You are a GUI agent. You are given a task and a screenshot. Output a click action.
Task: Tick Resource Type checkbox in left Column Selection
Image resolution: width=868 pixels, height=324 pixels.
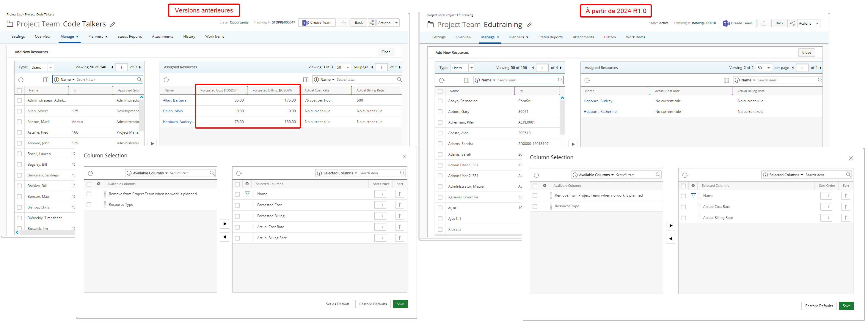pos(89,205)
